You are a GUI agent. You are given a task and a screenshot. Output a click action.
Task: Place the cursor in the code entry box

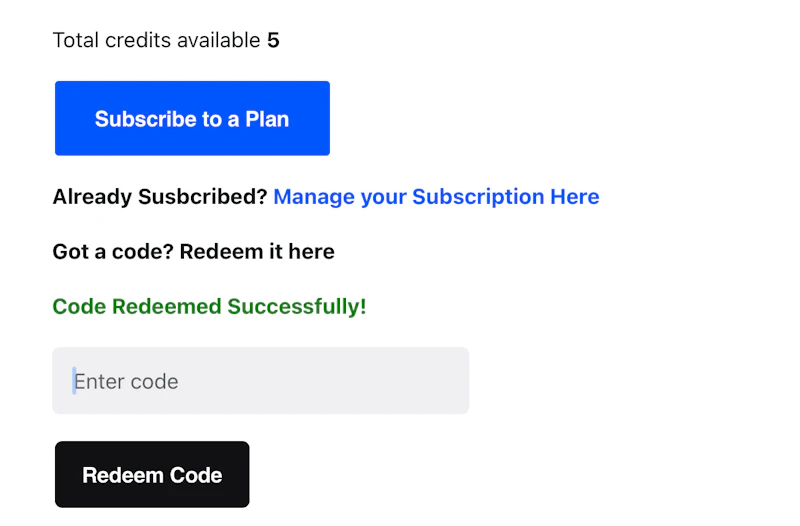(x=260, y=381)
